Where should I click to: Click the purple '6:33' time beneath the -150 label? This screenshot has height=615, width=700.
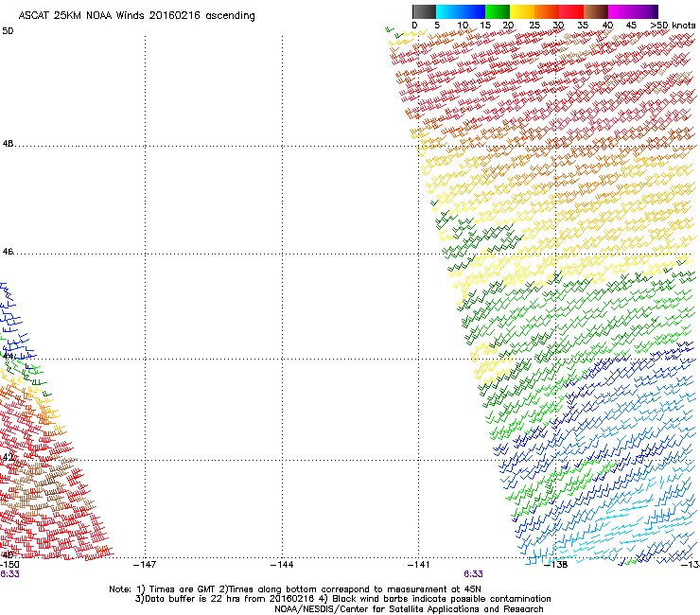click(x=9, y=574)
